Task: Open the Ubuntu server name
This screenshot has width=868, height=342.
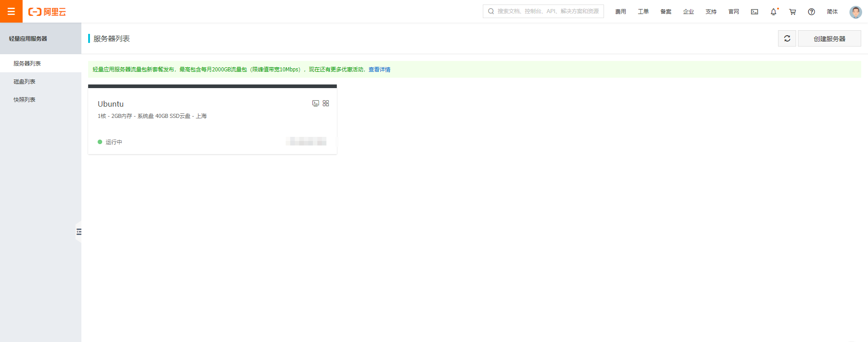Action: tap(111, 104)
